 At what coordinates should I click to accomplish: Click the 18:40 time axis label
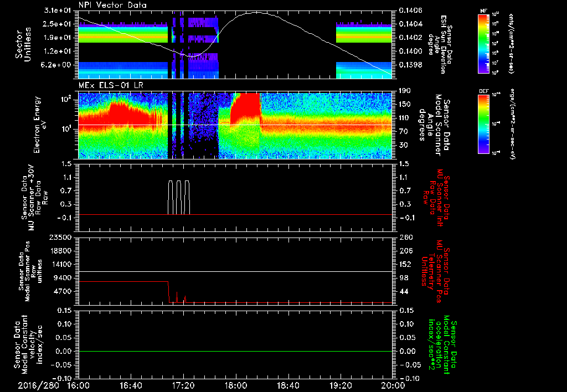pyautogui.click(x=288, y=385)
